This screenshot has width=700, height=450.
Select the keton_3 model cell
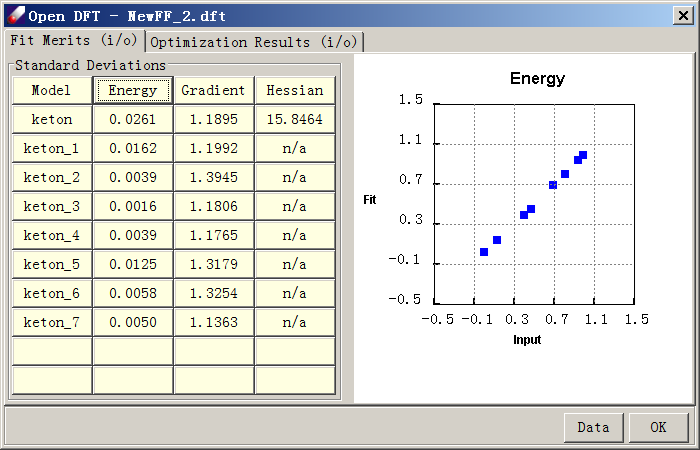click(52, 206)
